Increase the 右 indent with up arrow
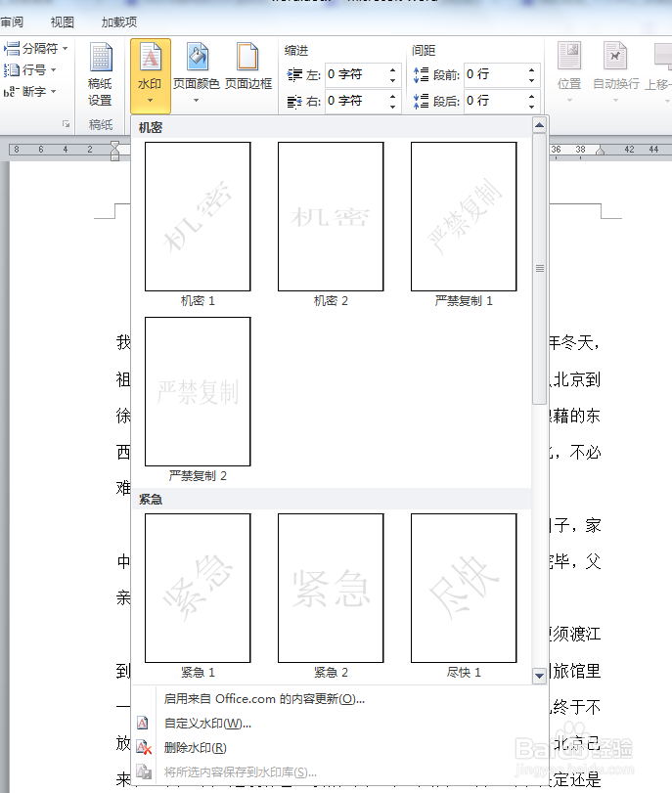This screenshot has height=793, width=672. pos(392,96)
